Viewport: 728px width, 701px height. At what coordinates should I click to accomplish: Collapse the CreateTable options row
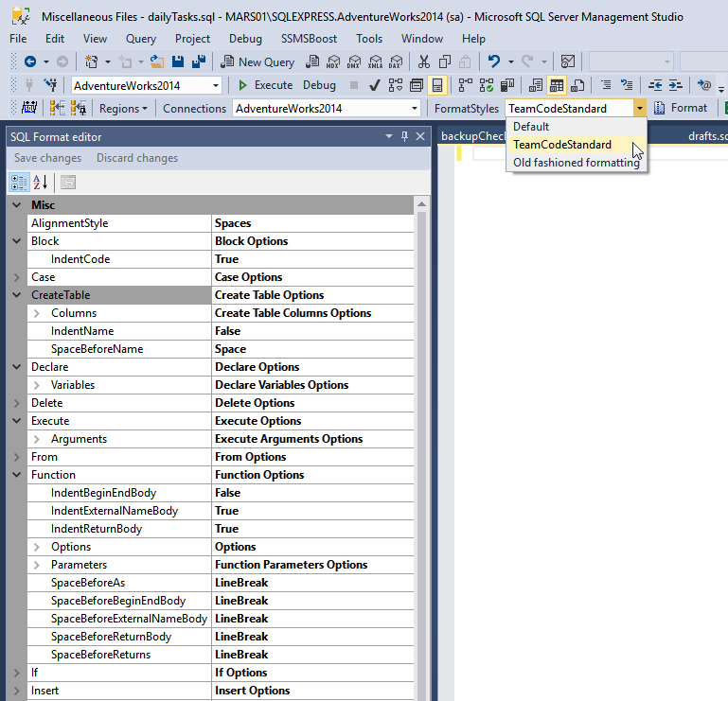(x=17, y=295)
